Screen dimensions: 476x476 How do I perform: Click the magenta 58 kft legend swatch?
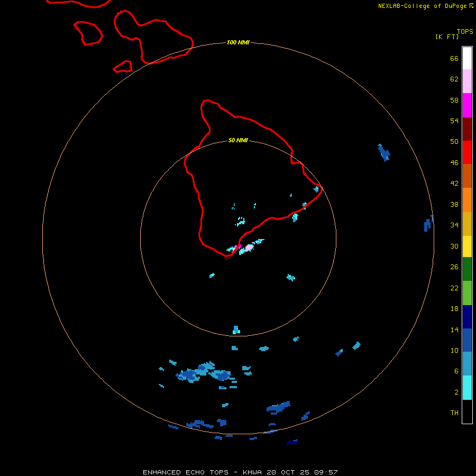467,105
